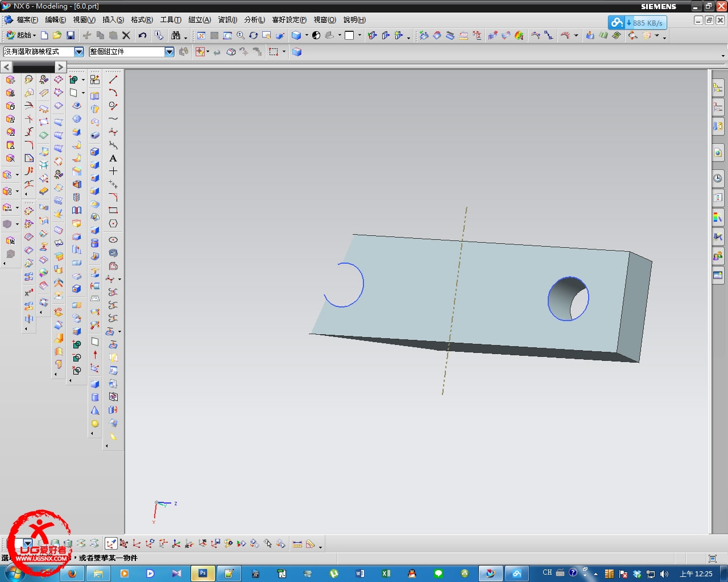This screenshot has height=582, width=728.
Task: Open the 分析(L) menu
Action: [x=255, y=20]
